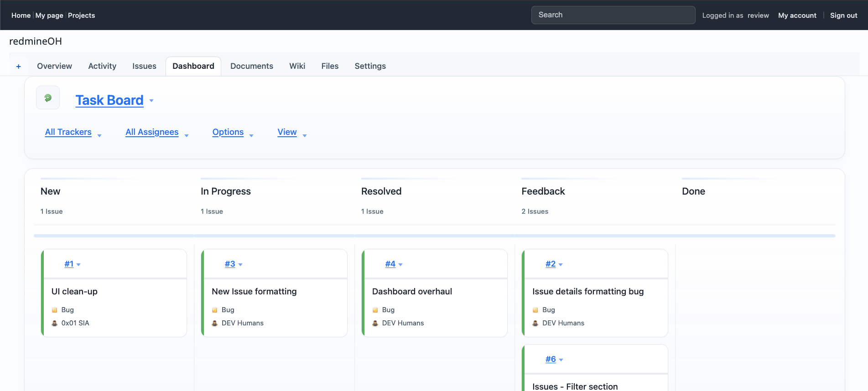Click the redmineOH project title
Screen dimensions: 868x391
pyautogui.click(x=36, y=41)
